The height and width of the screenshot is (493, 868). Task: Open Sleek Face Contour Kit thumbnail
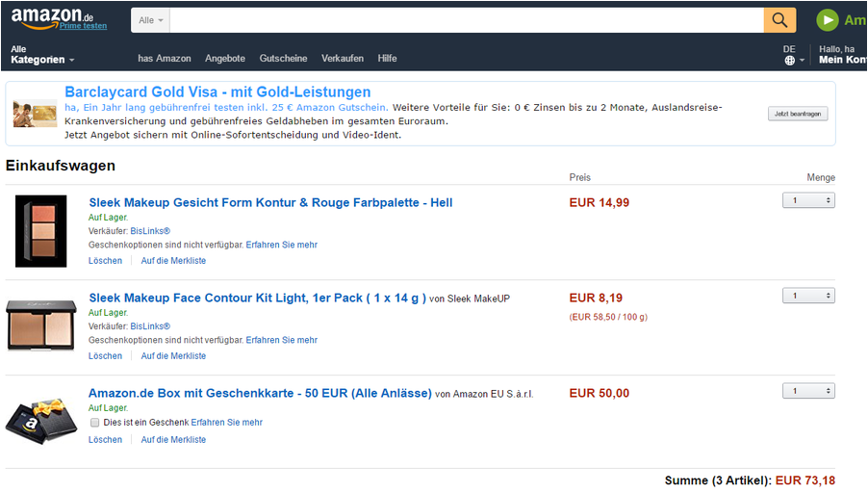tap(41, 325)
